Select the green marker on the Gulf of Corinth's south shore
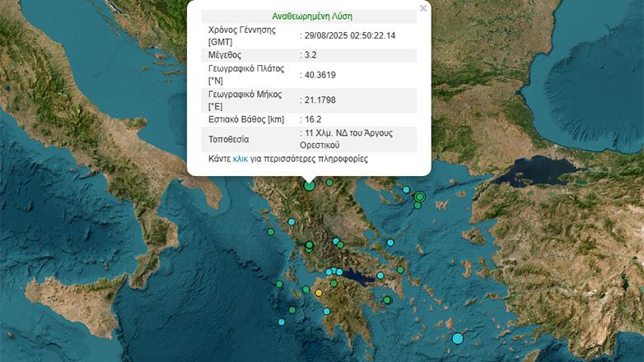 tap(334, 283)
